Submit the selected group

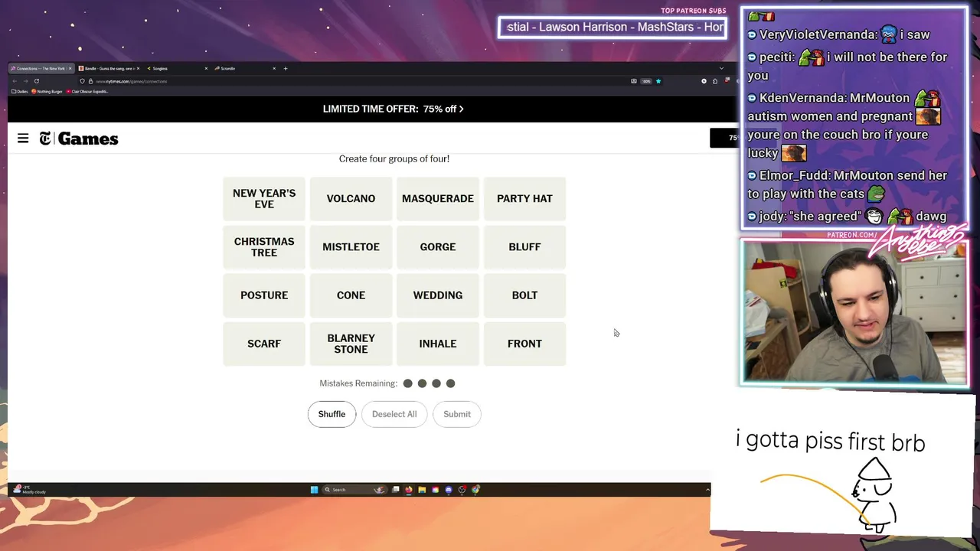(457, 414)
